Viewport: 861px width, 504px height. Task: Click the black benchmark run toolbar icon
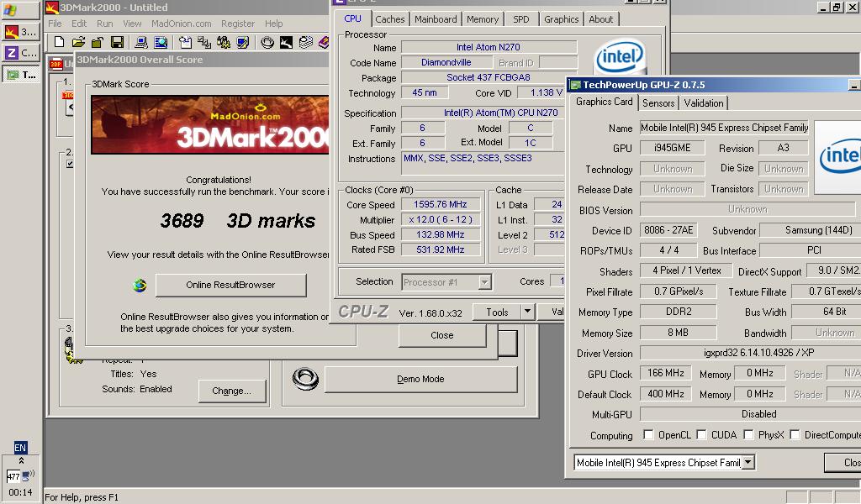(286, 42)
